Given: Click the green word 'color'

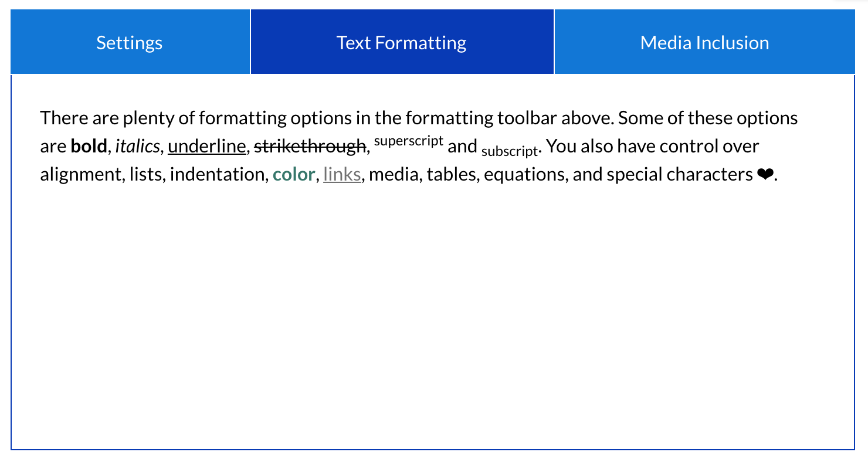Looking at the screenshot, I should (x=294, y=174).
